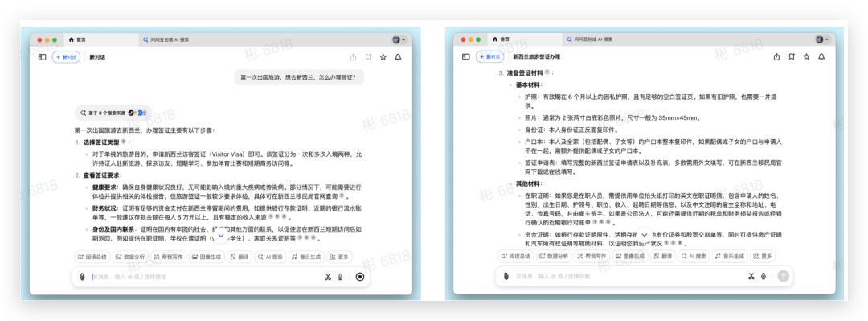Open notifications bell in the right window
868x321 pixels.
[x=821, y=56]
